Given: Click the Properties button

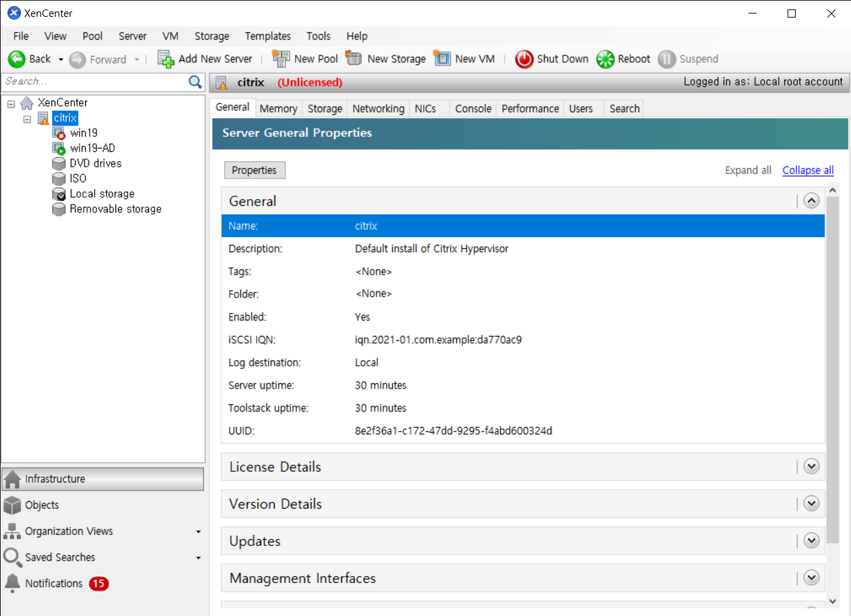Looking at the screenshot, I should pyautogui.click(x=254, y=170).
